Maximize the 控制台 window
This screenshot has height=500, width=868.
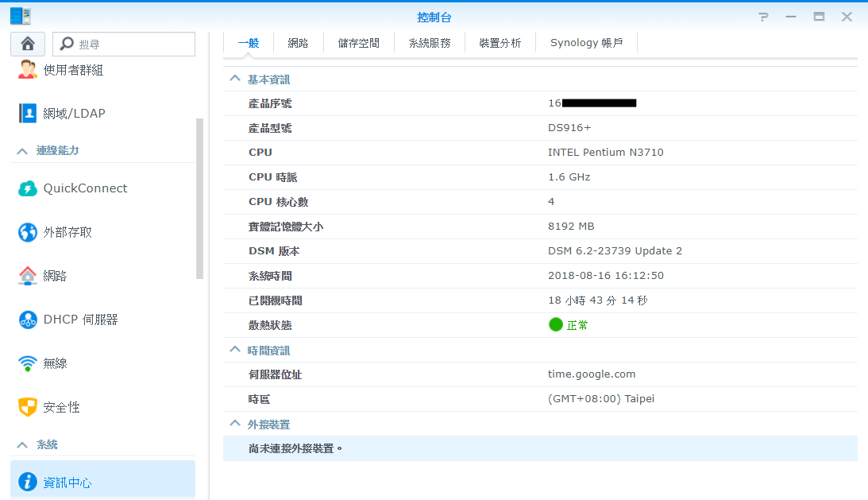point(820,17)
